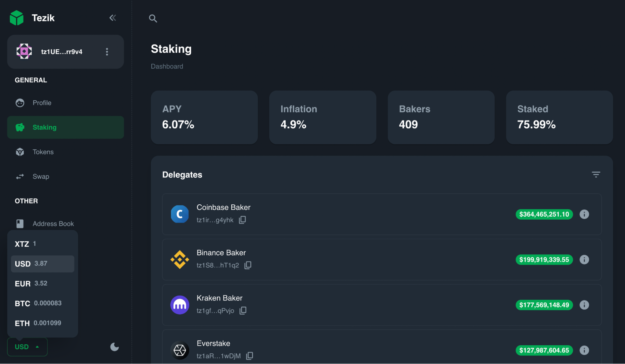
Task: Collapse the sidebar with the double chevron
Action: coord(113,18)
